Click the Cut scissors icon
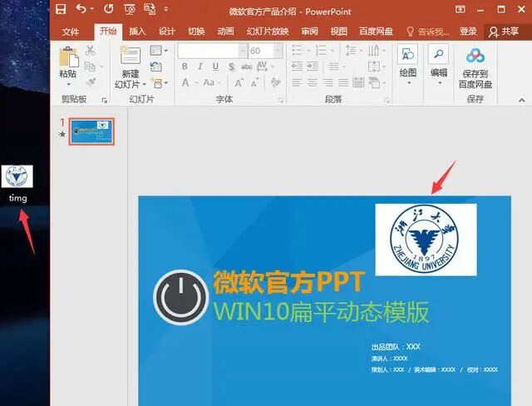Image resolution: width=532 pixels, height=406 pixels. (x=91, y=50)
